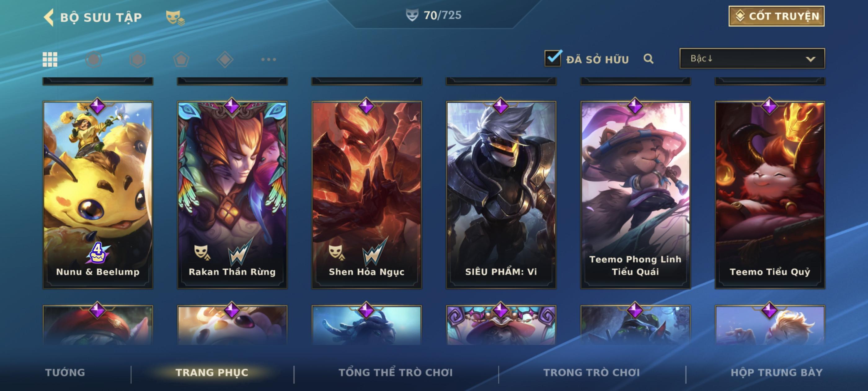
Task: Open the golden mask collection icon
Action: coord(175,18)
